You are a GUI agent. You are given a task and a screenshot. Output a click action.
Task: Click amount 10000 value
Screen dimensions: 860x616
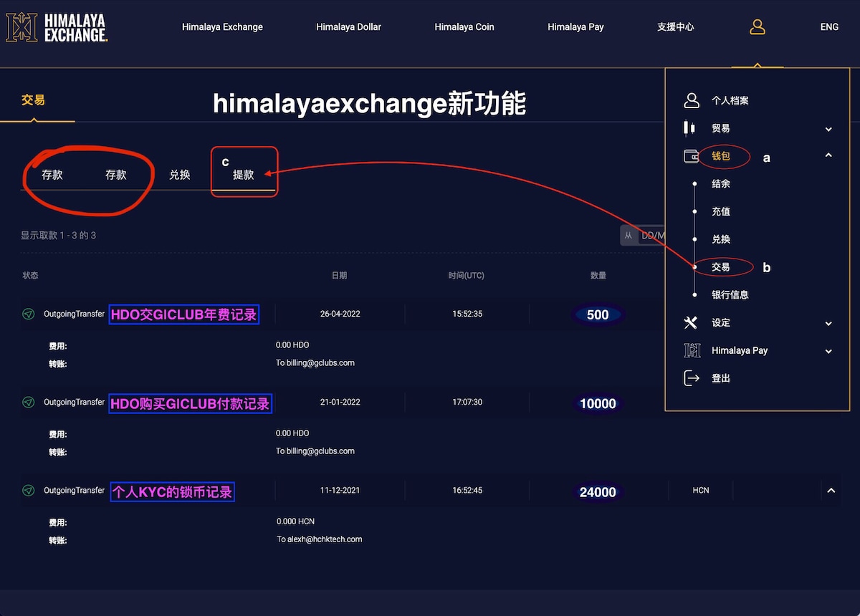click(x=598, y=403)
